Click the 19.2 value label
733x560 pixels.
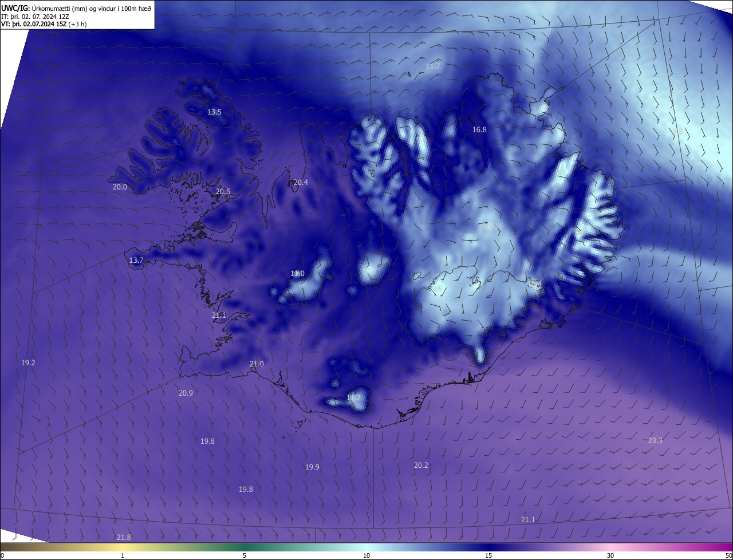click(x=28, y=363)
